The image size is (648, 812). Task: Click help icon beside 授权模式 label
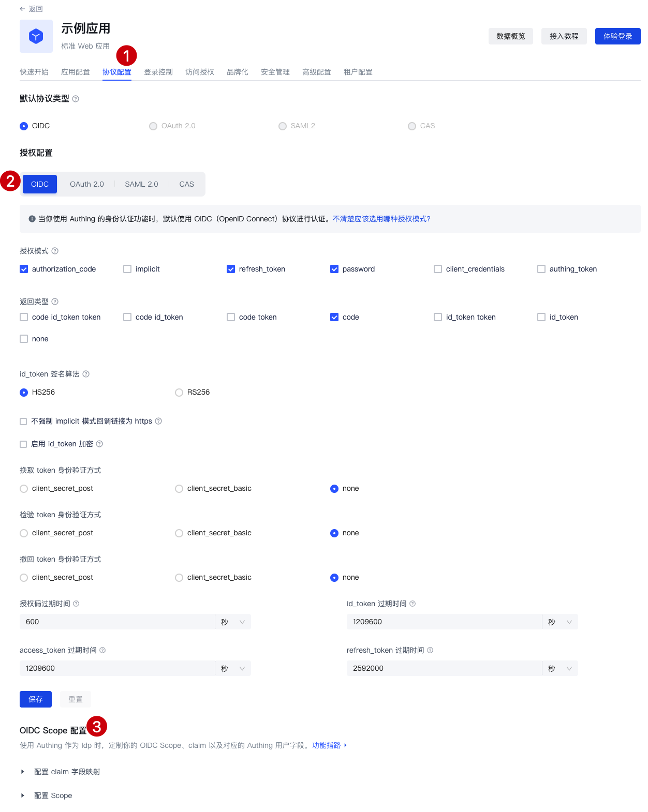click(55, 251)
